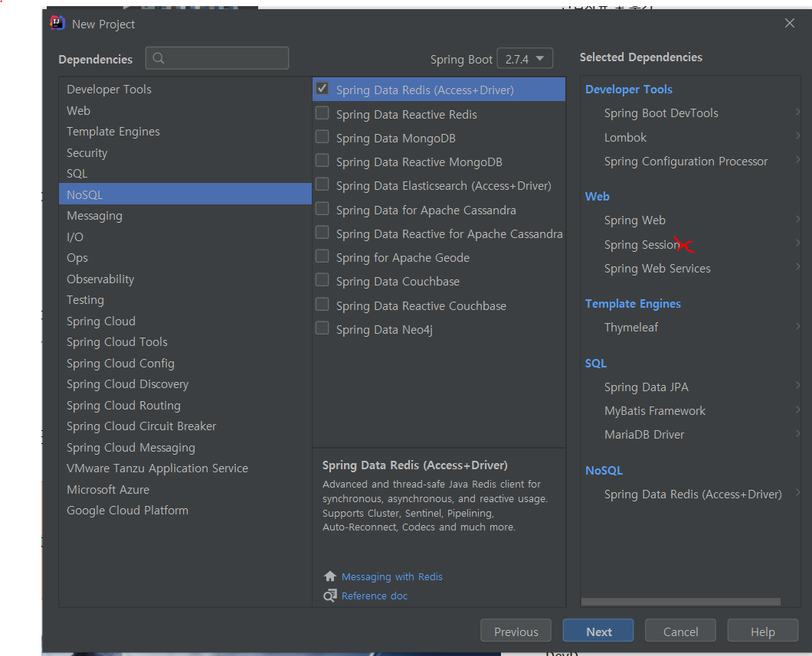Screen dimensions: 812x656
Task: Click the reference doc book icon
Action: (330, 596)
